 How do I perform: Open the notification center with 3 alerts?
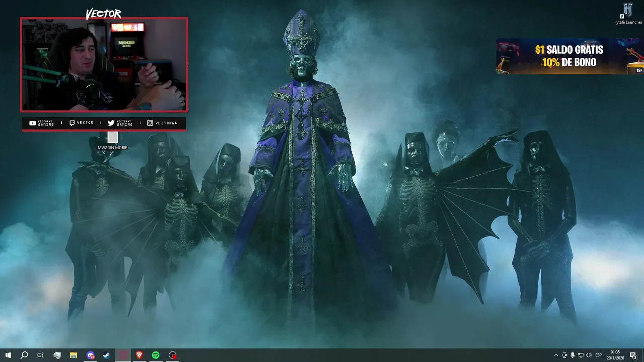pos(633,355)
